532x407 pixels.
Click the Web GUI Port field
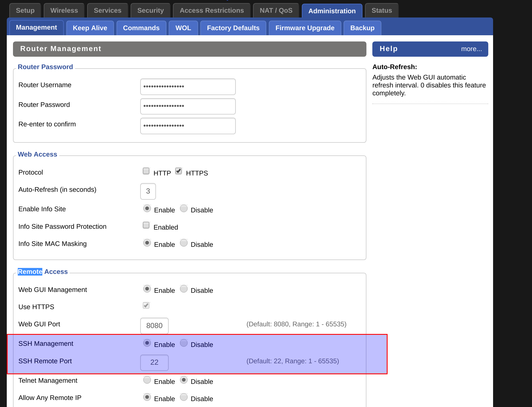[x=154, y=326]
